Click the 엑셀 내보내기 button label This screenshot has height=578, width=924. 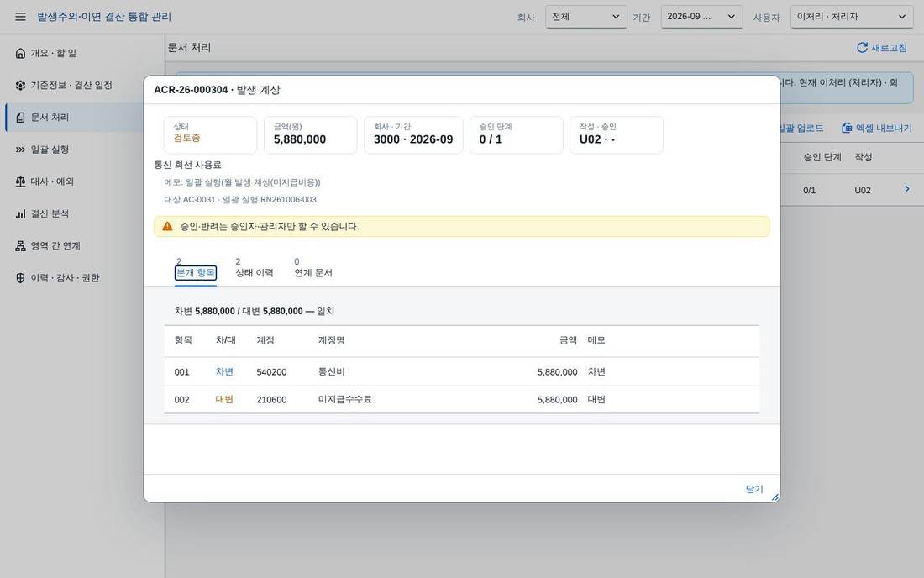pos(884,128)
